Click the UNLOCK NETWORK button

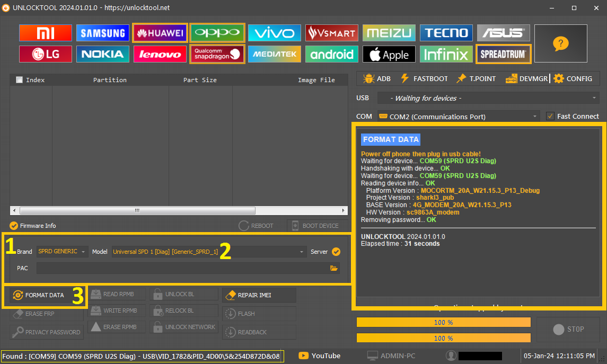[184, 327]
